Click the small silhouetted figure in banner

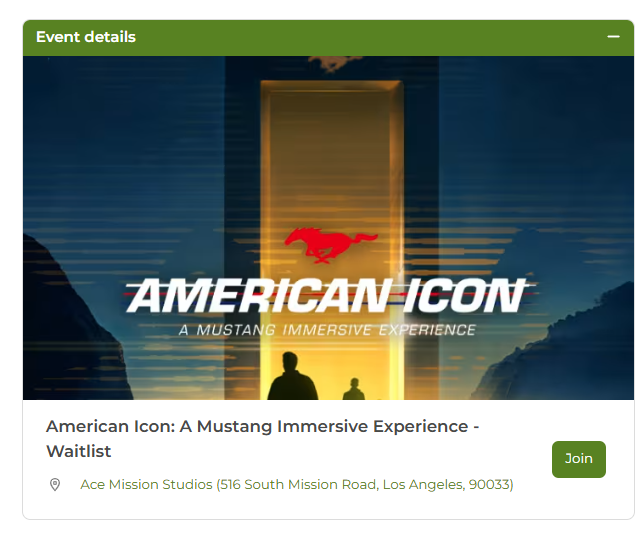(353, 389)
